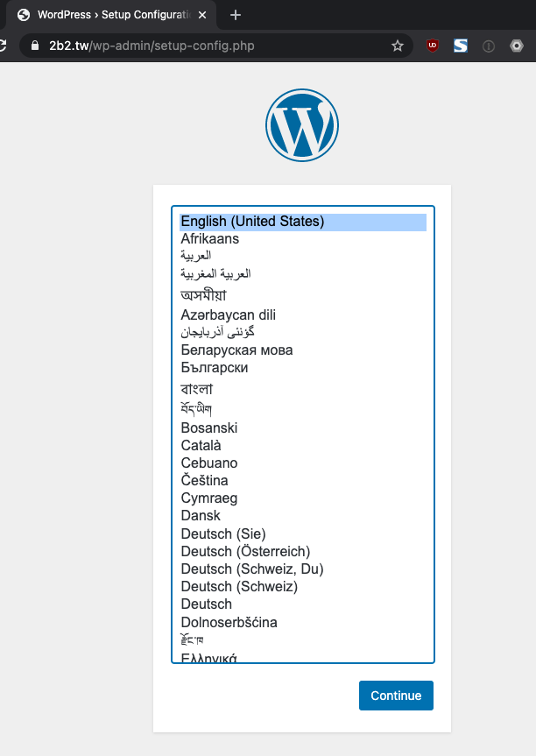536x756 pixels.
Task: Select plain Deutsch language option
Action: click(x=303, y=604)
